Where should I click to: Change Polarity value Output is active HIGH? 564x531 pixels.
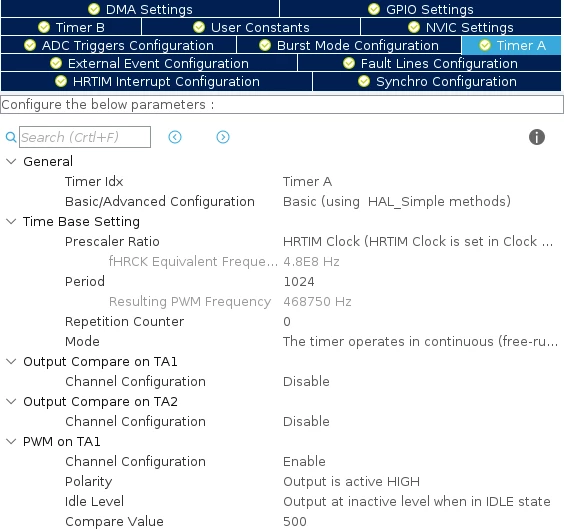click(351, 482)
